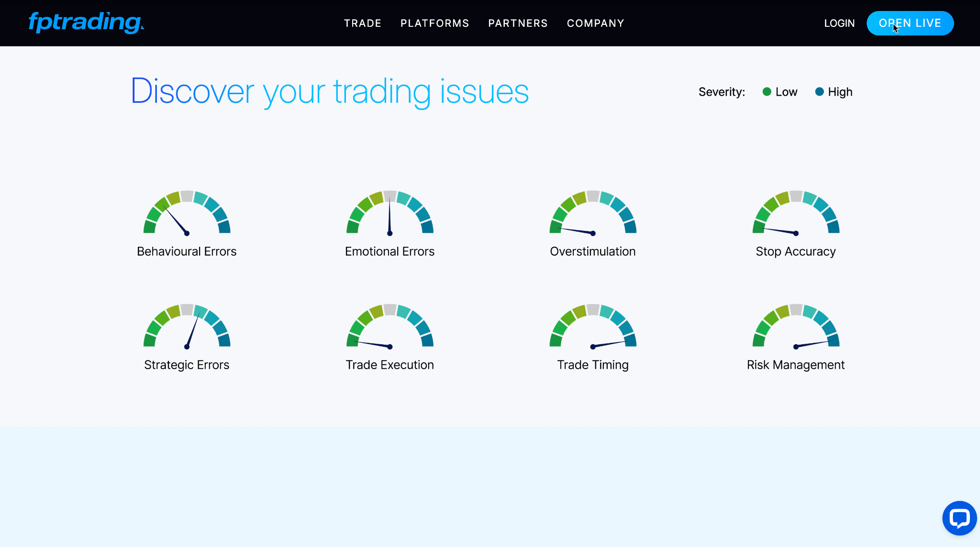This screenshot has width=980, height=547.
Task: Click the 'Severity:' legend label
Action: click(722, 92)
